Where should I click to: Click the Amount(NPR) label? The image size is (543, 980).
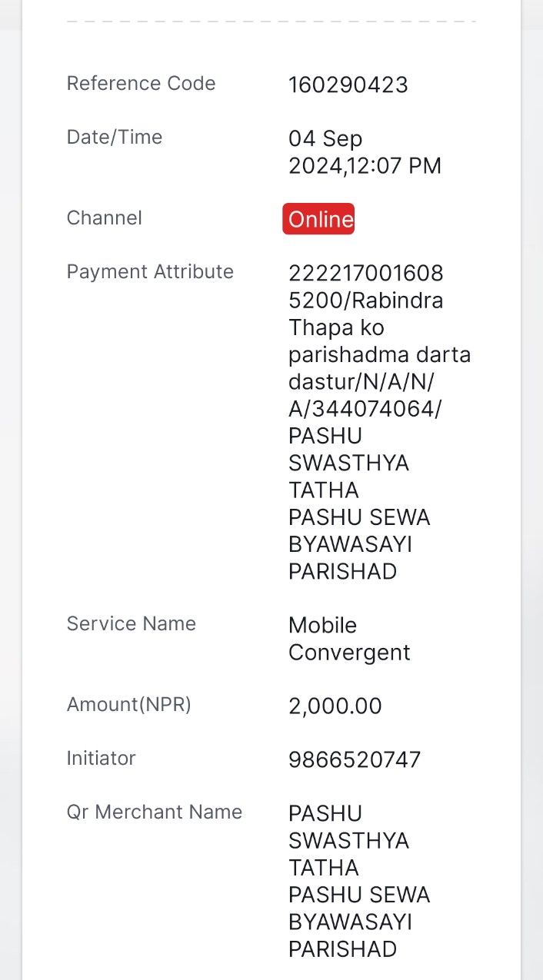(129, 704)
